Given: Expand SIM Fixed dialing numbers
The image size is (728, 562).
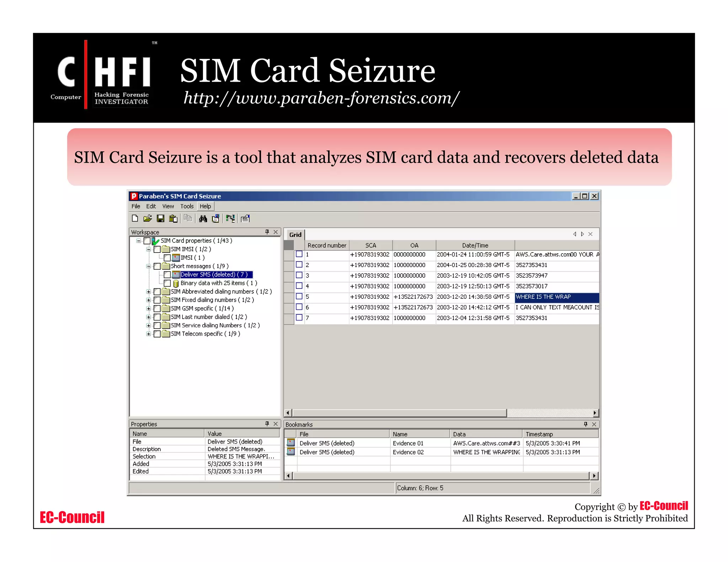Looking at the screenshot, I should [x=149, y=300].
